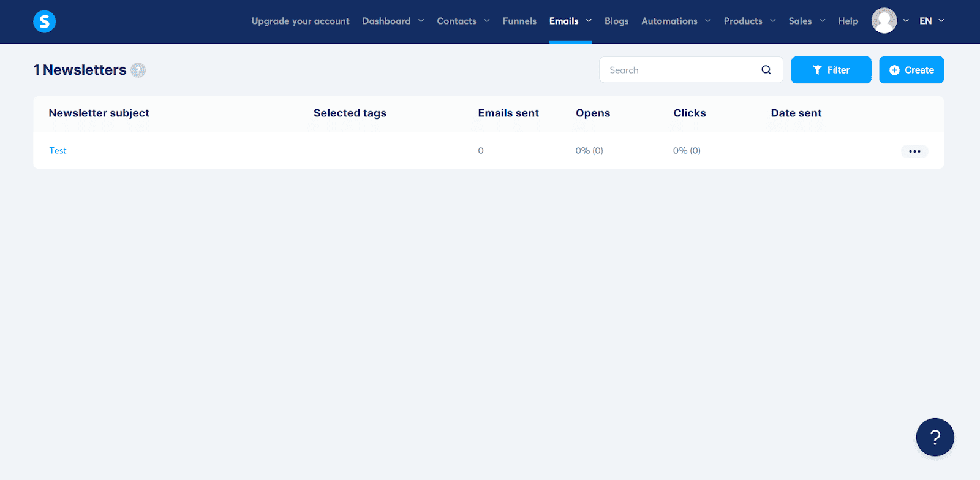Click the Systeme.io logo icon
The height and width of the screenshot is (480, 980).
pyautogui.click(x=44, y=21)
